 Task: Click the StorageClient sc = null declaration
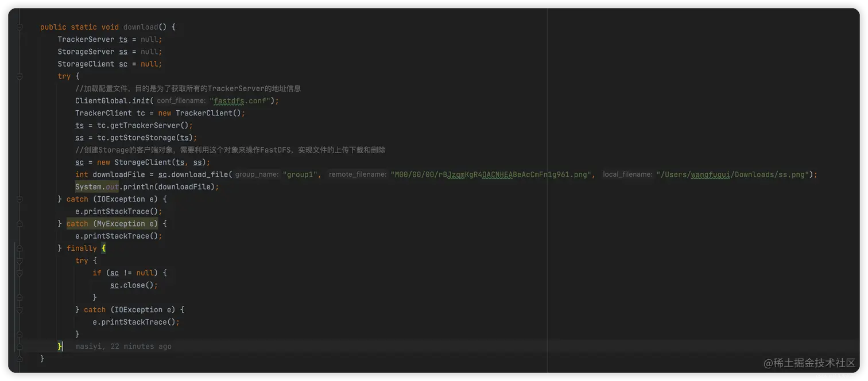click(110, 64)
